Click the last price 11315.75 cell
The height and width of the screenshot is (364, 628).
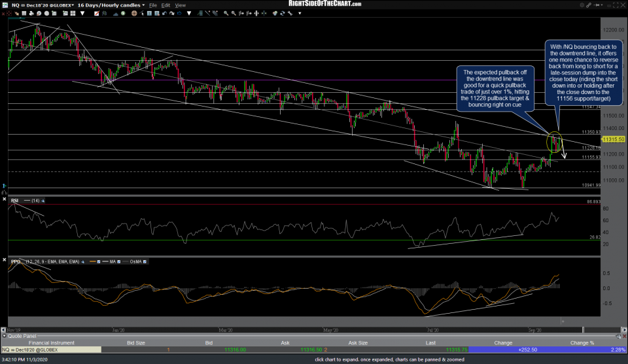pos(457,350)
